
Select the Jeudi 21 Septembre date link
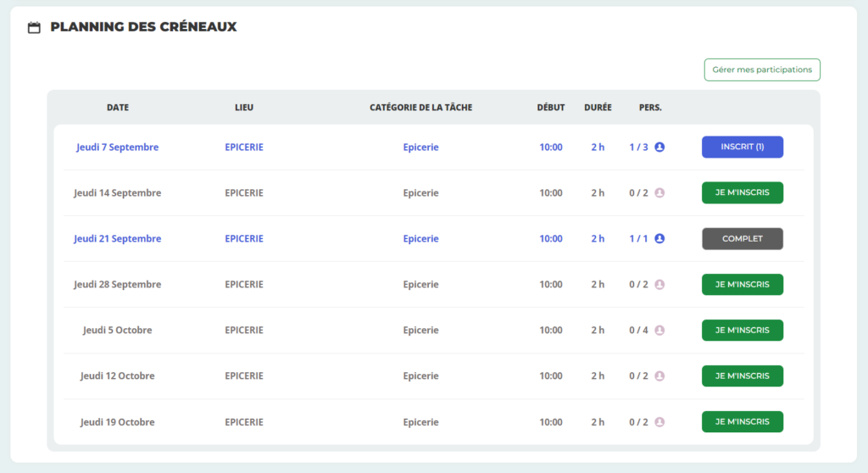point(117,239)
